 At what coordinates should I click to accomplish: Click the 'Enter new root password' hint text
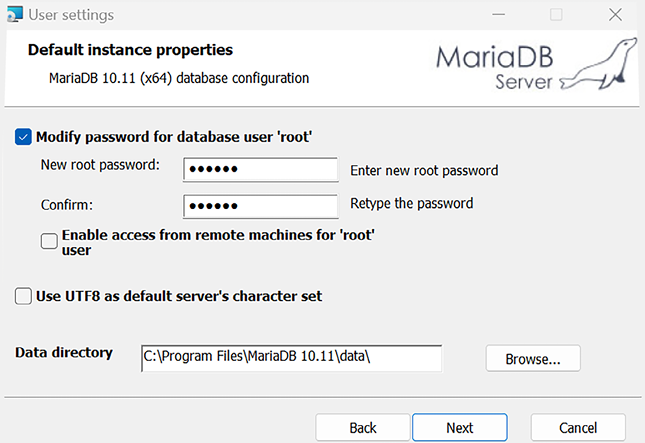click(424, 170)
